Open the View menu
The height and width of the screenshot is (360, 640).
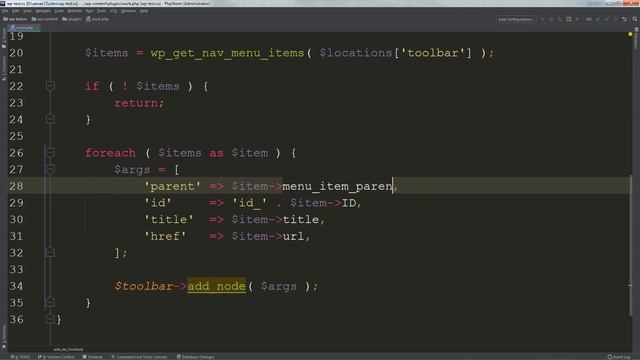pyautogui.click(x=27, y=11)
